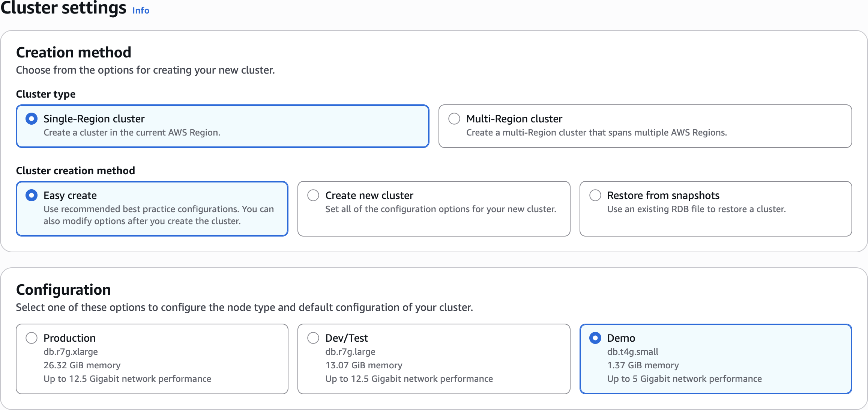Viewport: 868px width, 410px height.
Task: Click the Multi-Region cluster card description
Action: 596,133
